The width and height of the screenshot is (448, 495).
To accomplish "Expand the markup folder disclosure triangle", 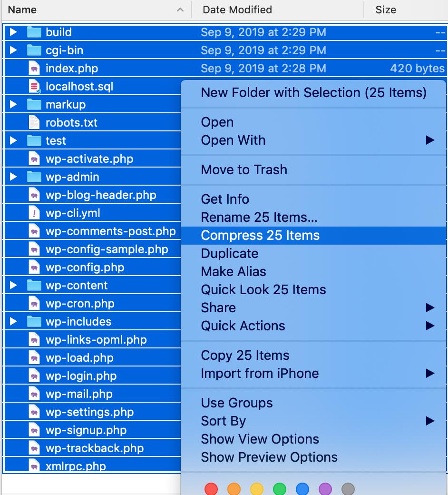I will (13, 105).
